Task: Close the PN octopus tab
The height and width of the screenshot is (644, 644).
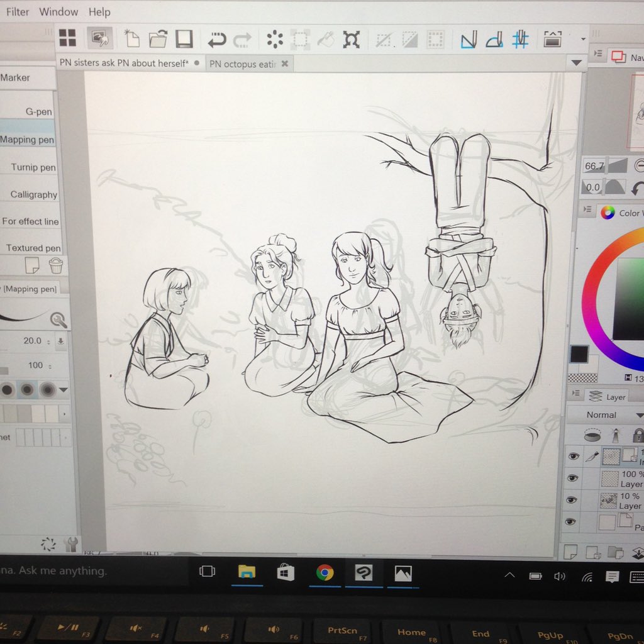Action: coord(285,64)
